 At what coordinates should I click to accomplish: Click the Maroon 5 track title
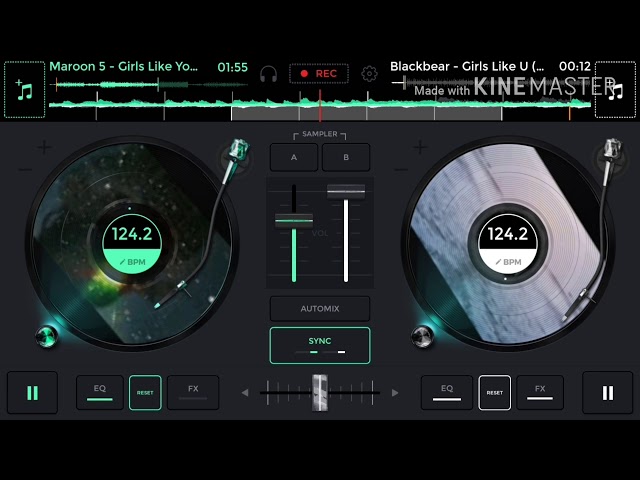click(123, 67)
